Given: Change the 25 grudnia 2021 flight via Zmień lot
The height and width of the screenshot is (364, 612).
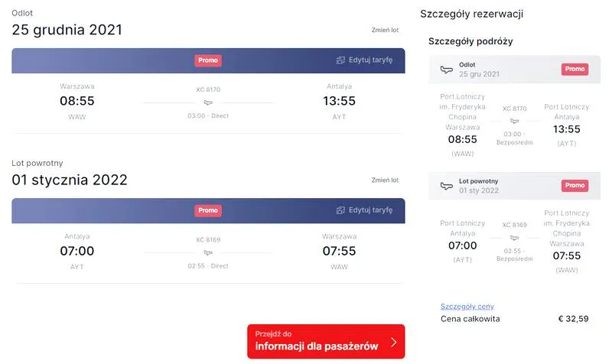Looking at the screenshot, I should click(385, 30).
